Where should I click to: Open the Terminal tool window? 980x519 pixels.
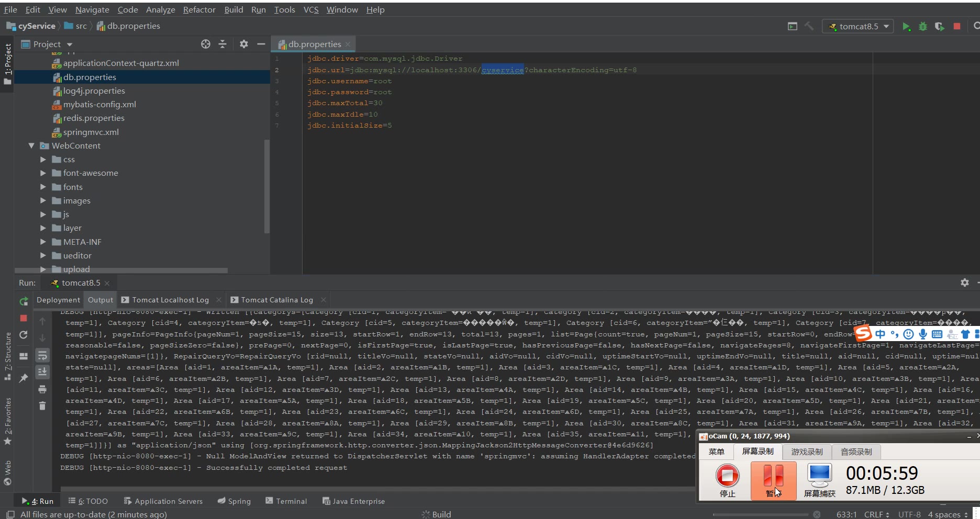286,501
